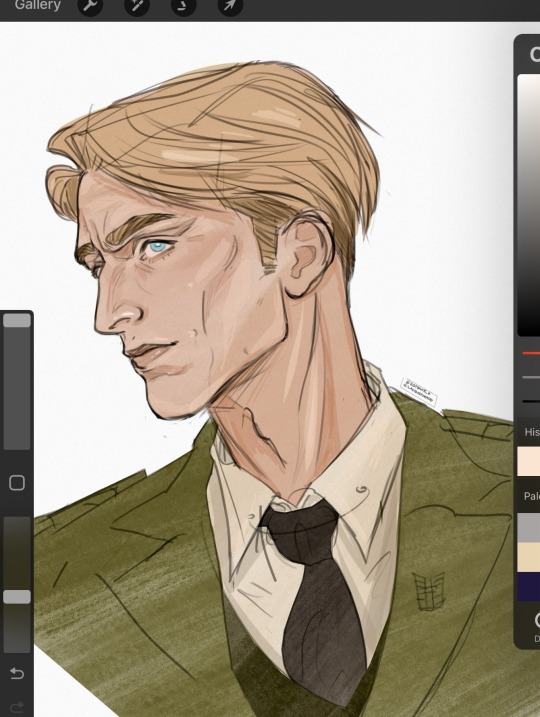
Task: Click the brush opacity slider handle
Action: (x=17, y=597)
